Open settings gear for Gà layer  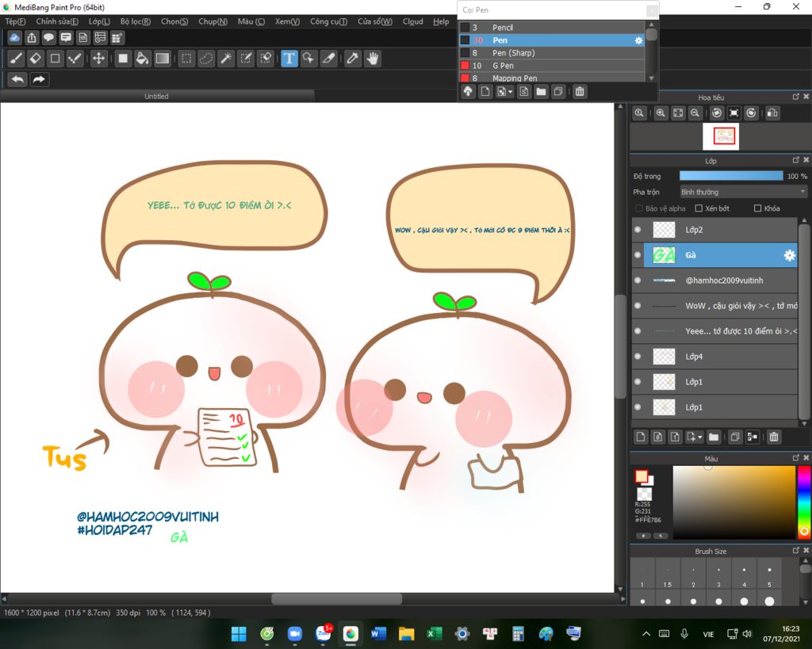point(789,255)
